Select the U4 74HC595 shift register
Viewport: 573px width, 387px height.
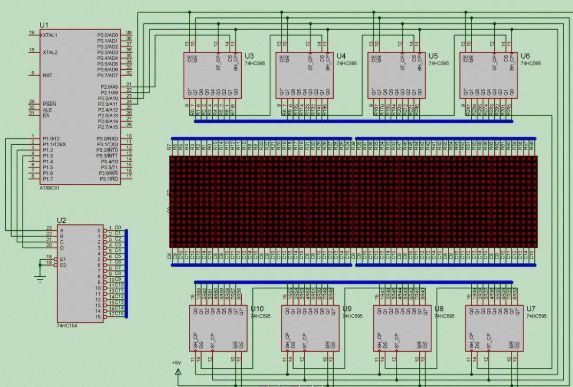click(304, 75)
